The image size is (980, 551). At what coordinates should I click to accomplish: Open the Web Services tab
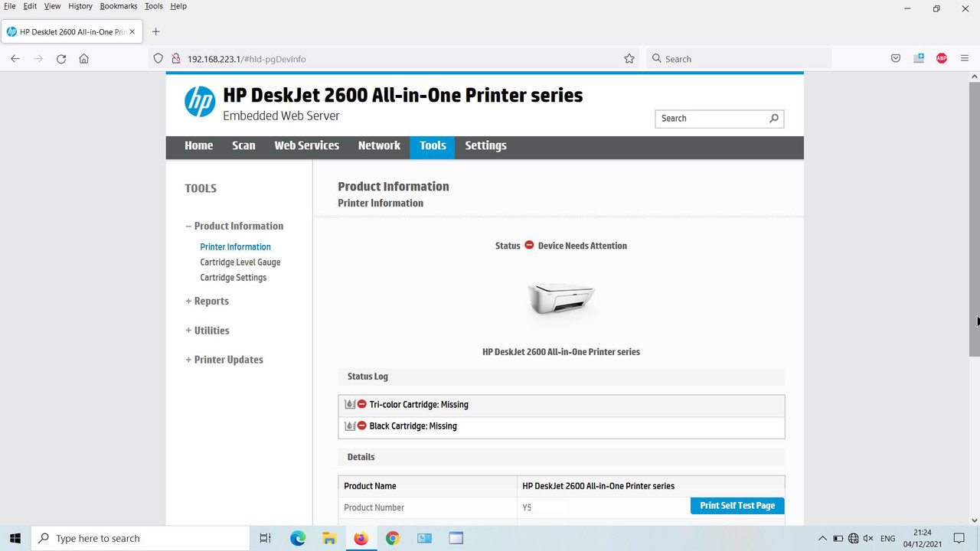306,145
